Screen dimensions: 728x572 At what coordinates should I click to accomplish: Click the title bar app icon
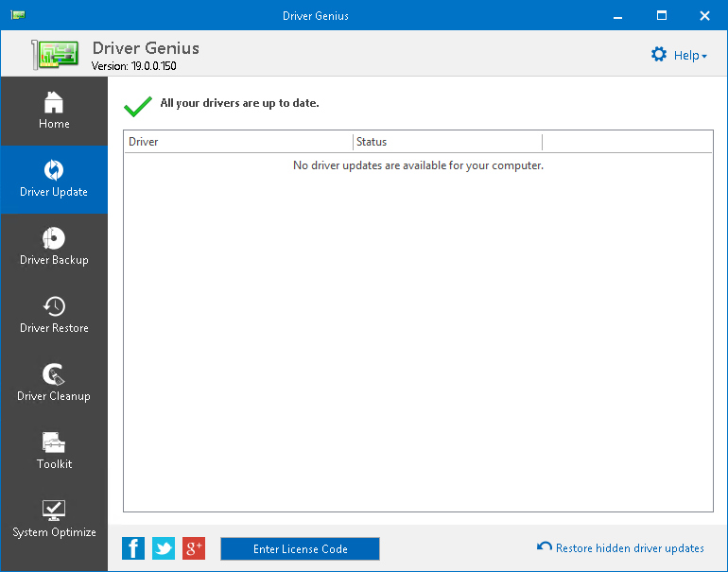point(18,15)
